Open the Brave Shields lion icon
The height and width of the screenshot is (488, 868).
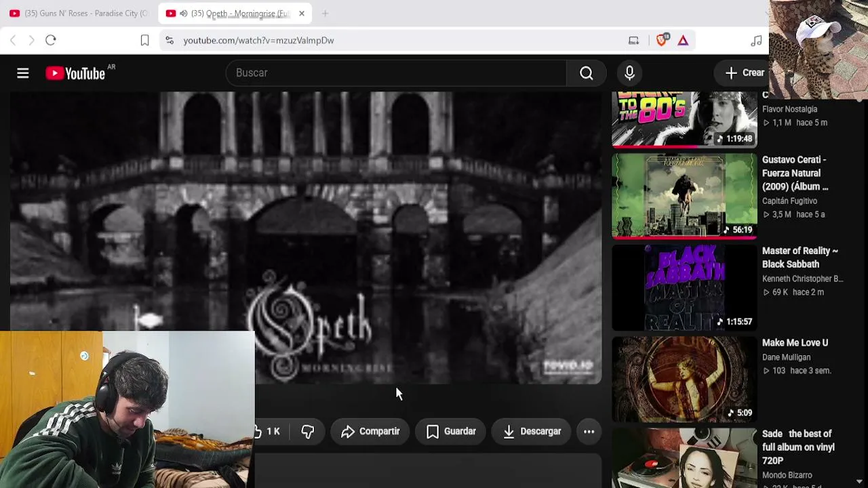[x=662, y=40]
